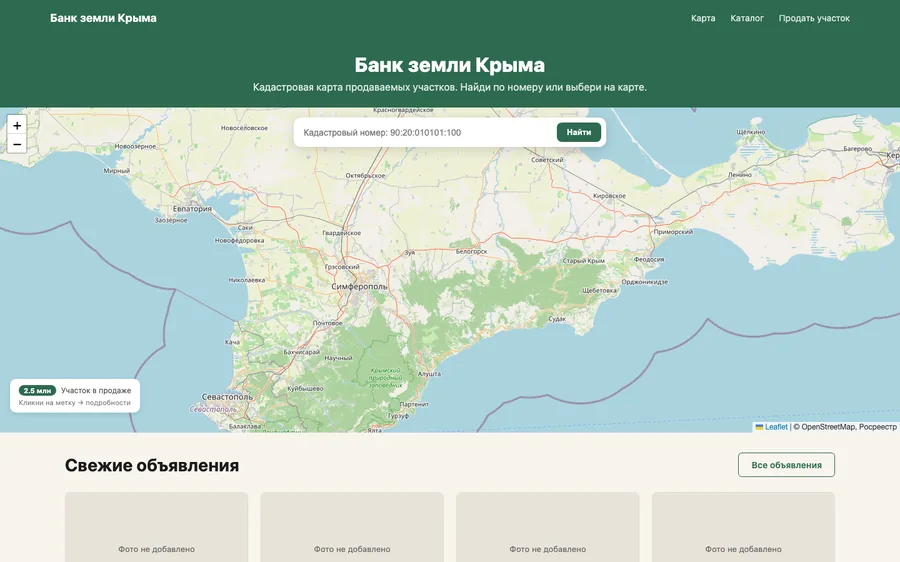Click the Белогорск label on map
This screenshot has width=900, height=562.
pos(471,251)
